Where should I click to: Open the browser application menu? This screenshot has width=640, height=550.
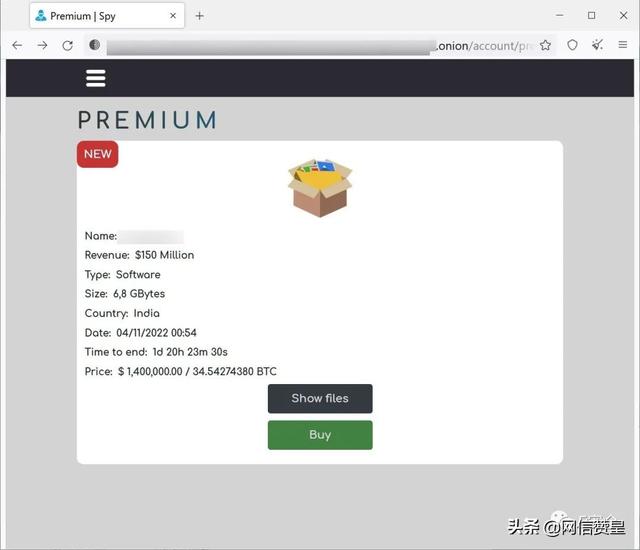(x=622, y=44)
